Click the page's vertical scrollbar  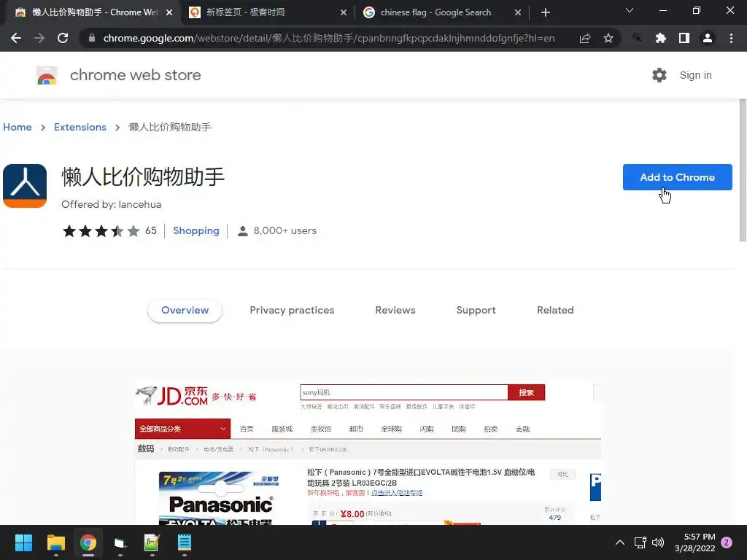click(x=743, y=170)
